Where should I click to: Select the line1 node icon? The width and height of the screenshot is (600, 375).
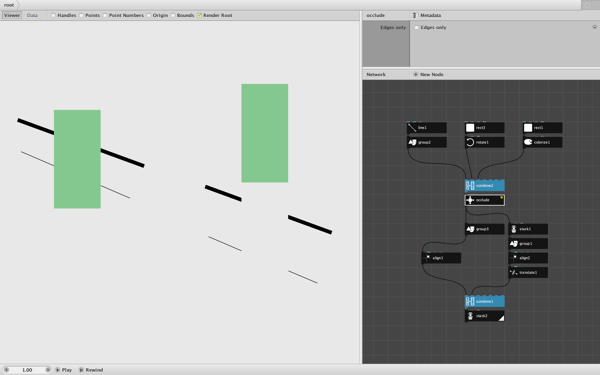pyautogui.click(x=412, y=128)
